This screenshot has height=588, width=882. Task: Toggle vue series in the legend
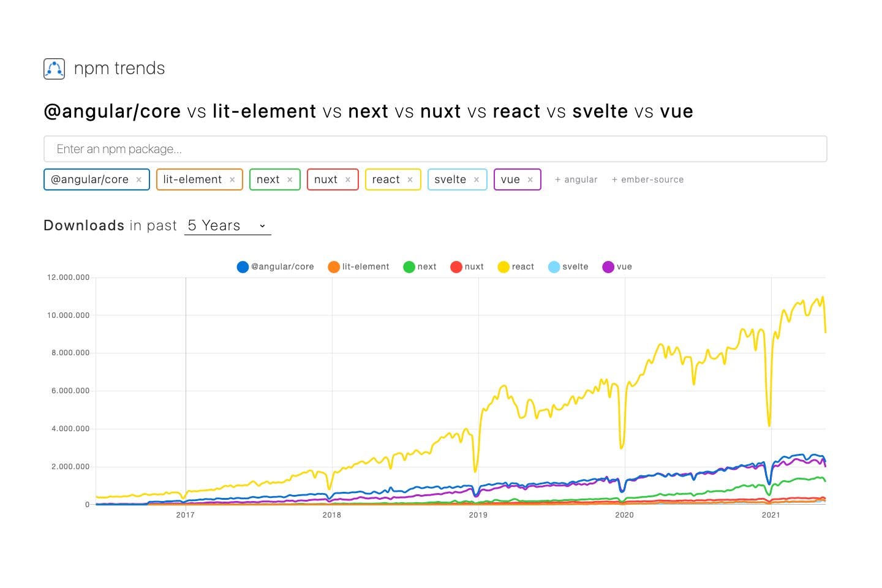click(617, 267)
